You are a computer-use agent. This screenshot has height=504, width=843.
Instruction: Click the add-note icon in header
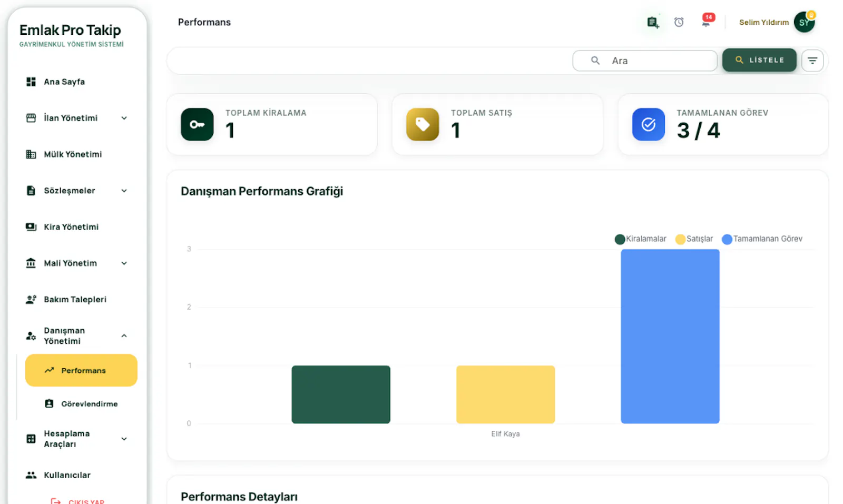tap(653, 22)
